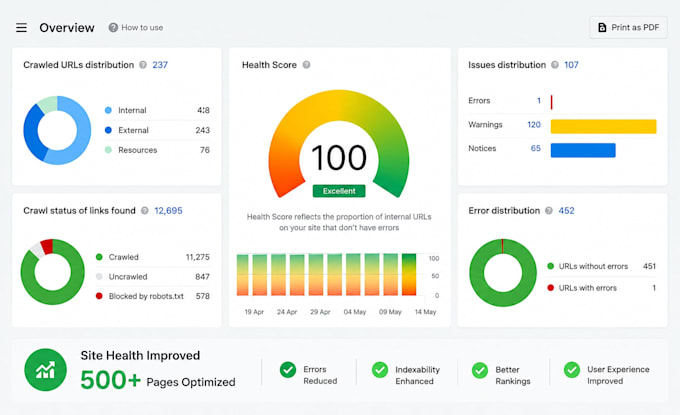Click the help icon next to Error distribution

[549, 211]
